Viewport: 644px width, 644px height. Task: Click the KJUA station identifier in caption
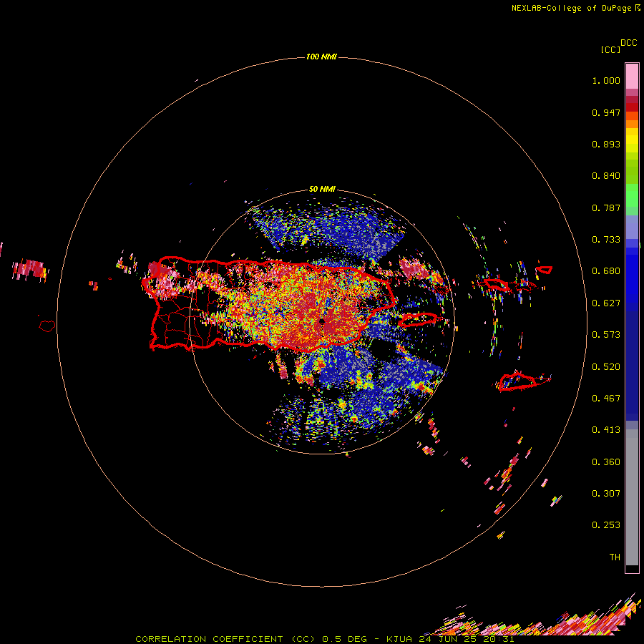[399, 639]
